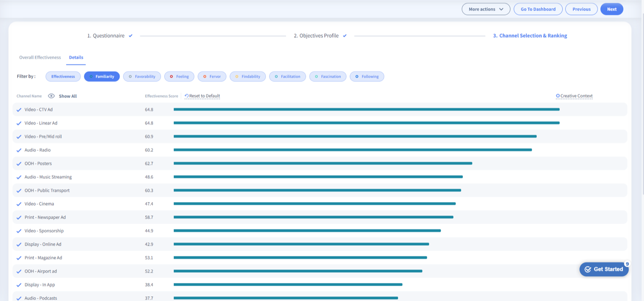Viewport: 644px width, 301px height.
Task: Toggle checkmark for Audio - Radio
Action: pos(19,150)
